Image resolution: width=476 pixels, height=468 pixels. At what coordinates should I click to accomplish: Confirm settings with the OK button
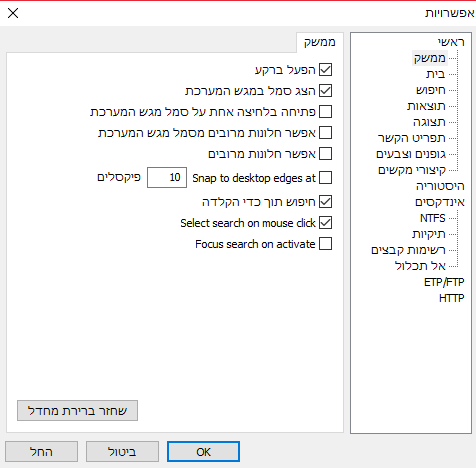coord(203,452)
